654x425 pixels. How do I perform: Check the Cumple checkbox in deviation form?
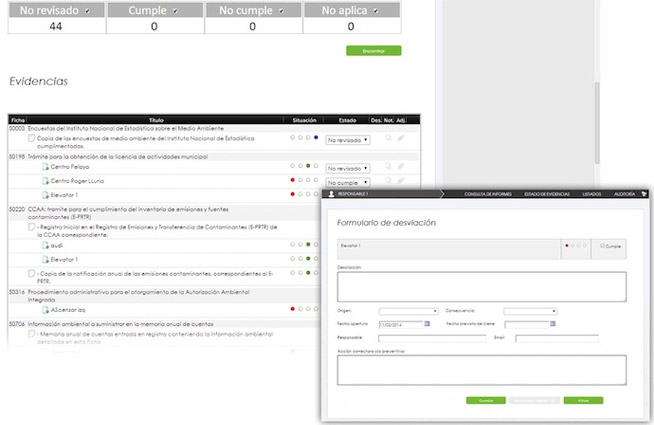(603, 245)
